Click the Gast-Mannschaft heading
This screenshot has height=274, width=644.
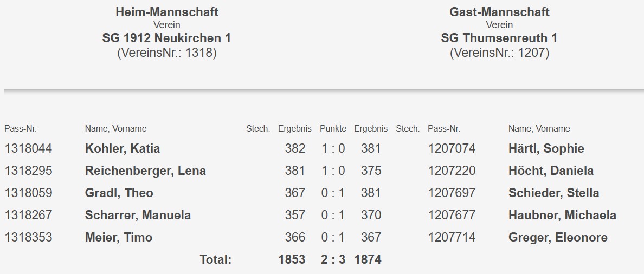coord(499,12)
